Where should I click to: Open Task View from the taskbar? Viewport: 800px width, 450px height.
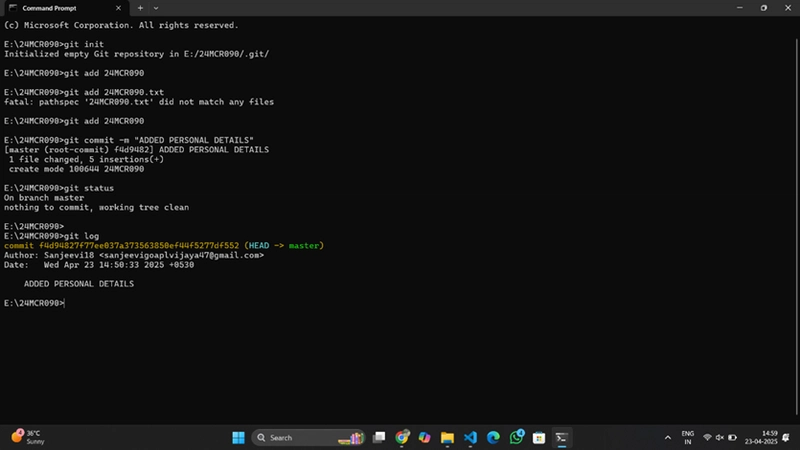point(379,438)
